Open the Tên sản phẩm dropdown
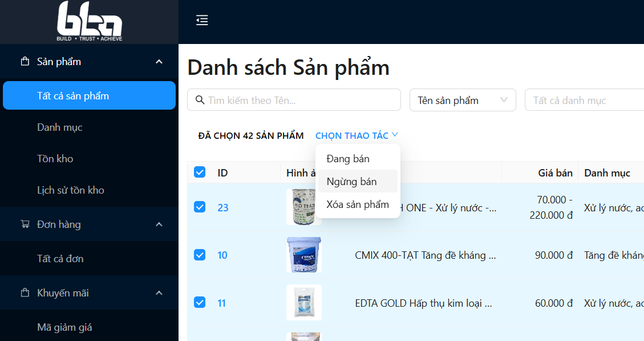The height and width of the screenshot is (341, 644). pos(463,100)
